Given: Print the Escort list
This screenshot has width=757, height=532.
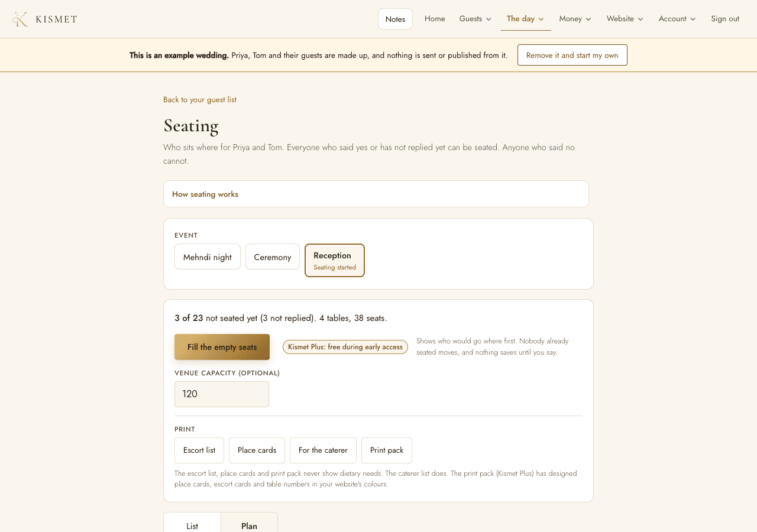Looking at the screenshot, I should pos(199,450).
